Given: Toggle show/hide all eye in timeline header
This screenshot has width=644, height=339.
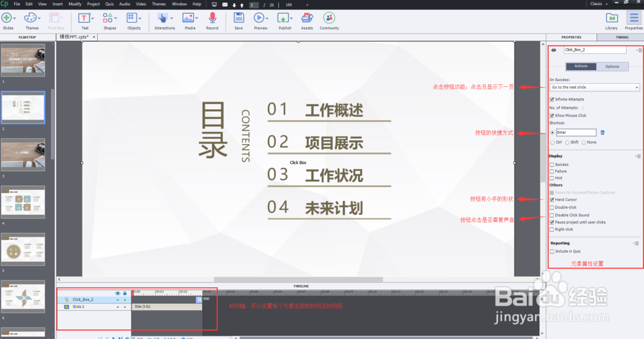Looking at the screenshot, I should pyautogui.click(x=118, y=293).
